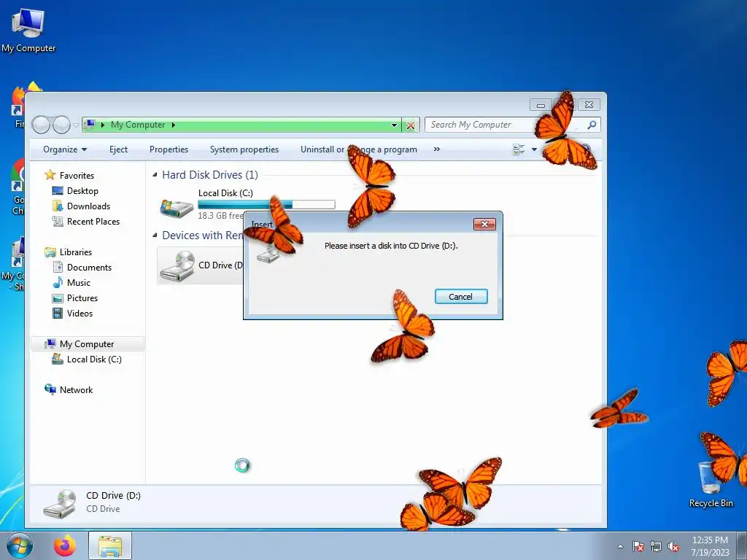Click the My Computer address bar segment
The width and height of the screenshot is (747, 560).
pos(138,125)
